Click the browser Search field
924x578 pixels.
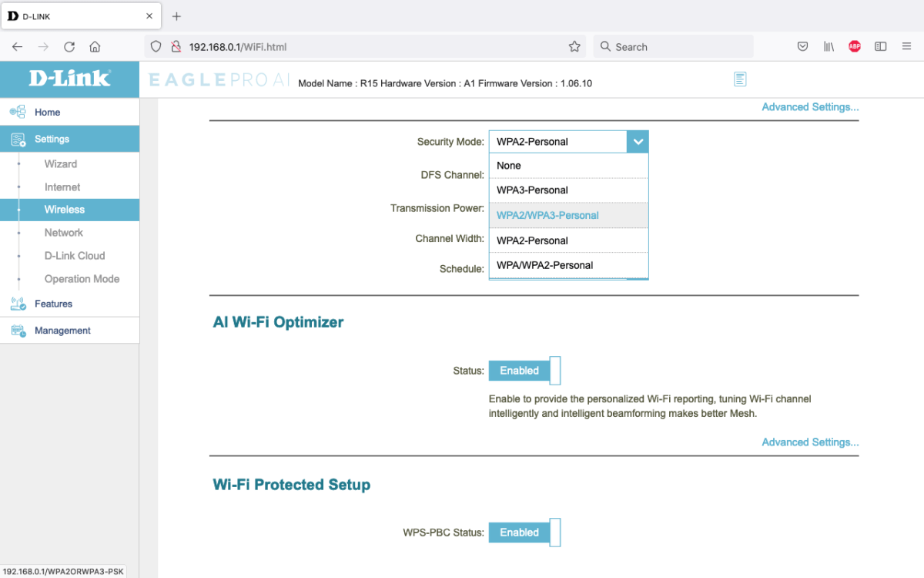(x=672, y=46)
